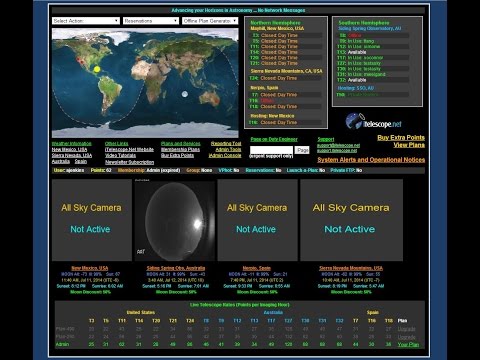480x360 pixels.
Task: Click T27 column header in rates table
Action: pyautogui.click(x=288, y=321)
